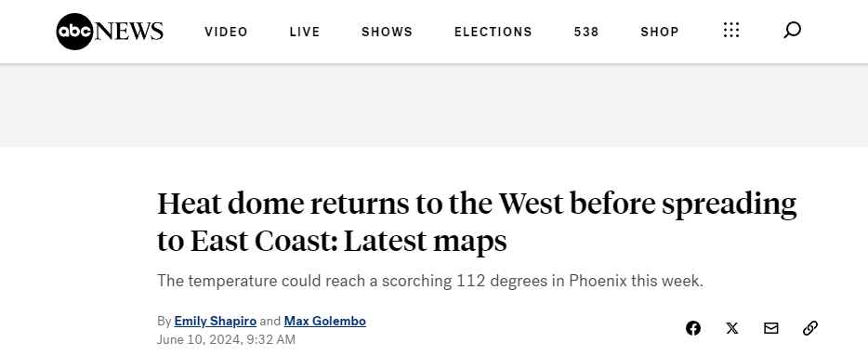
Task: Open the nine-dot more menu grid
Action: tap(731, 30)
